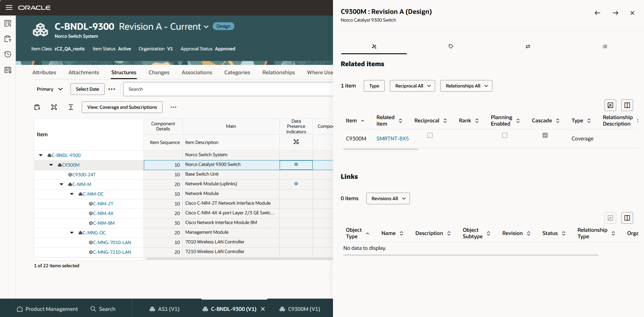Select the tag icon tab in drawer
Viewport: 644px width, 317px height.
pos(451,46)
